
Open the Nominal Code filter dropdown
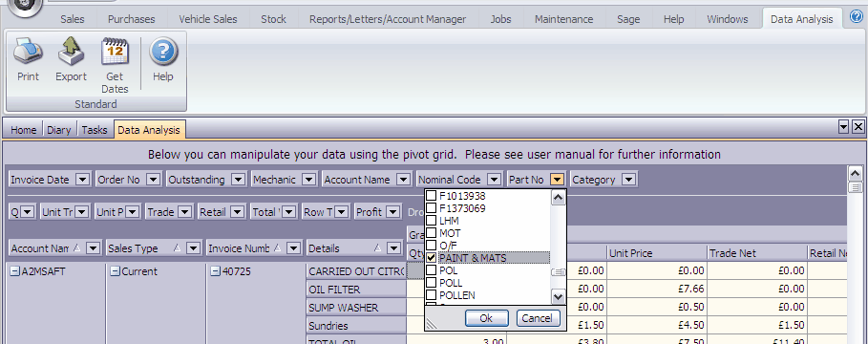495,180
